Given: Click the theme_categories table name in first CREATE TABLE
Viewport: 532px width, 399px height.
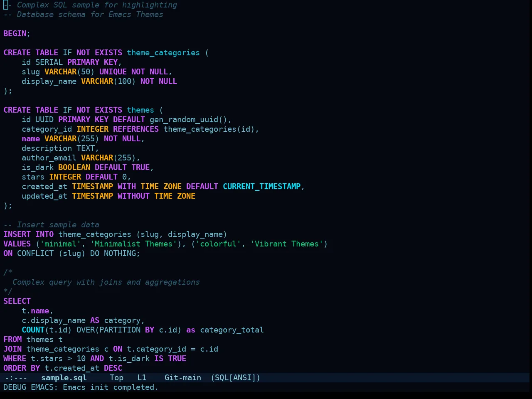Looking at the screenshot, I should pos(163,53).
